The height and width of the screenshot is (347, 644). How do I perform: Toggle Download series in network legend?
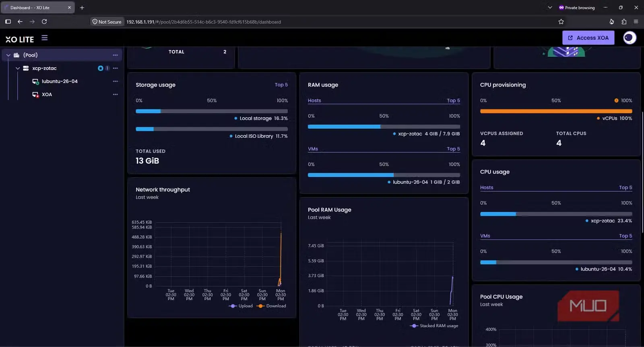coord(271,306)
